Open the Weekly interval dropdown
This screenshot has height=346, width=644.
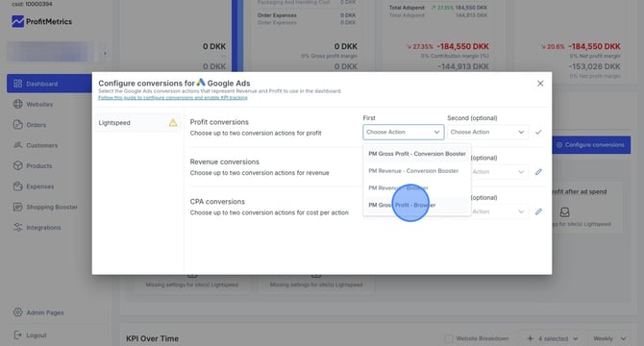point(609,338)
